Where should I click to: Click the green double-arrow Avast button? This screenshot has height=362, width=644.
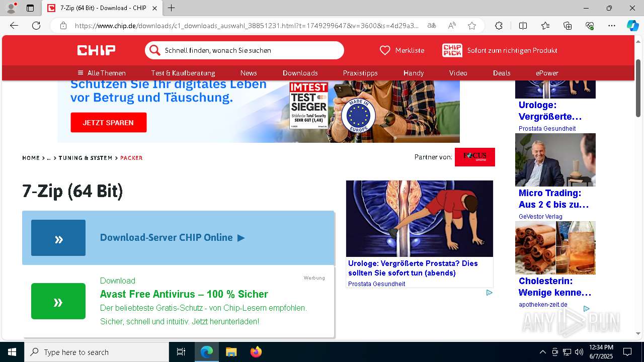coord(58,301)
